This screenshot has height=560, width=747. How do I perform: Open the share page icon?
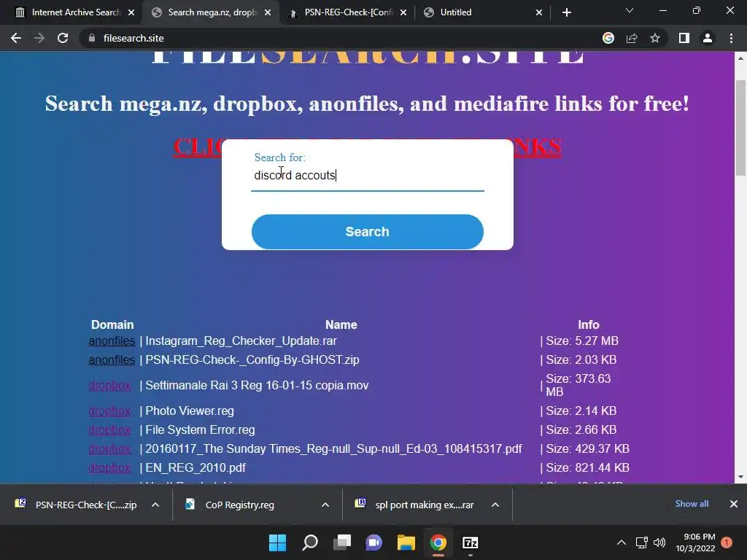[632, 38]
